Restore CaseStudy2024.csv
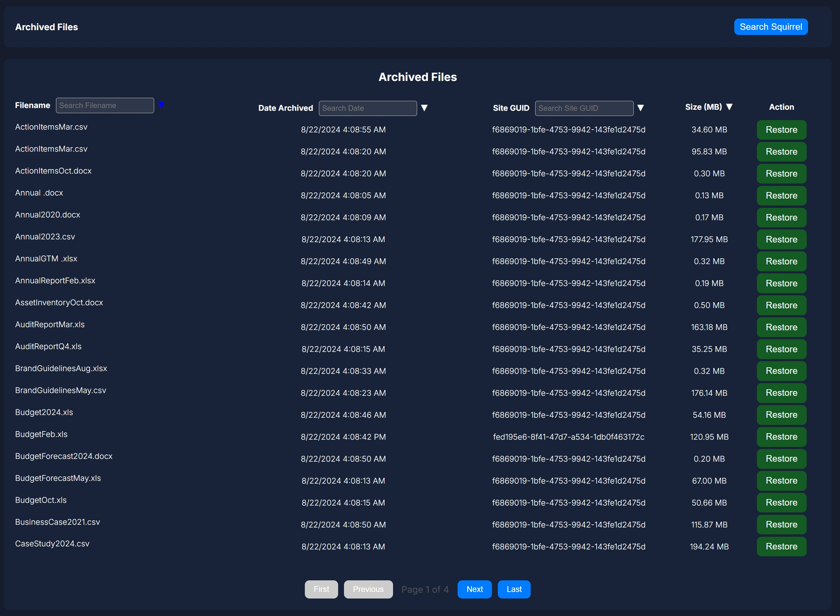The height and width of the screenshot is (616, 840). [x=781, y=546]
